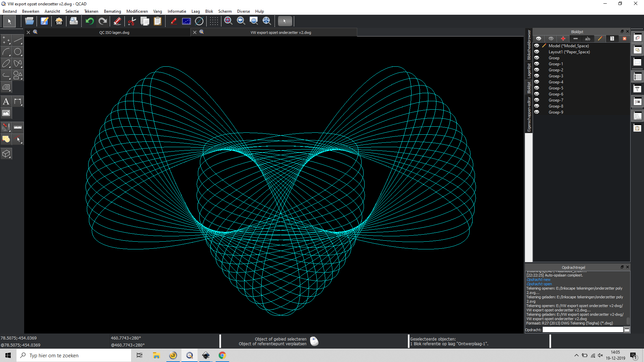Select the Groep-5 block entry

coord(556,88)
